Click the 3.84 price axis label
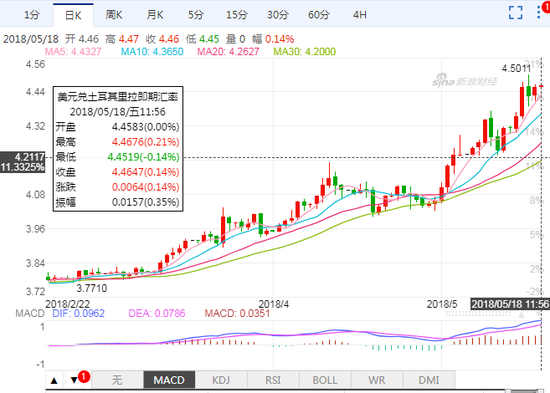Screen dimensions: 550x393 click(x=35, y=263)
